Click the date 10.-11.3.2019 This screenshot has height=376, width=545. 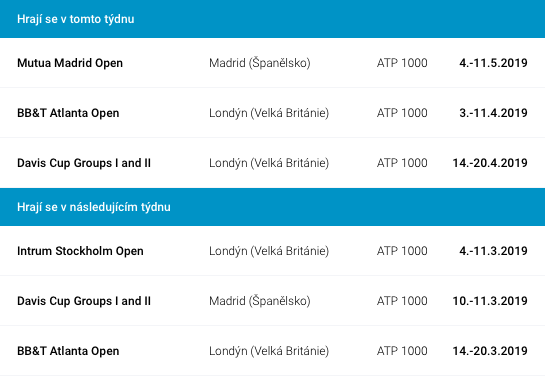click(490, 301)
